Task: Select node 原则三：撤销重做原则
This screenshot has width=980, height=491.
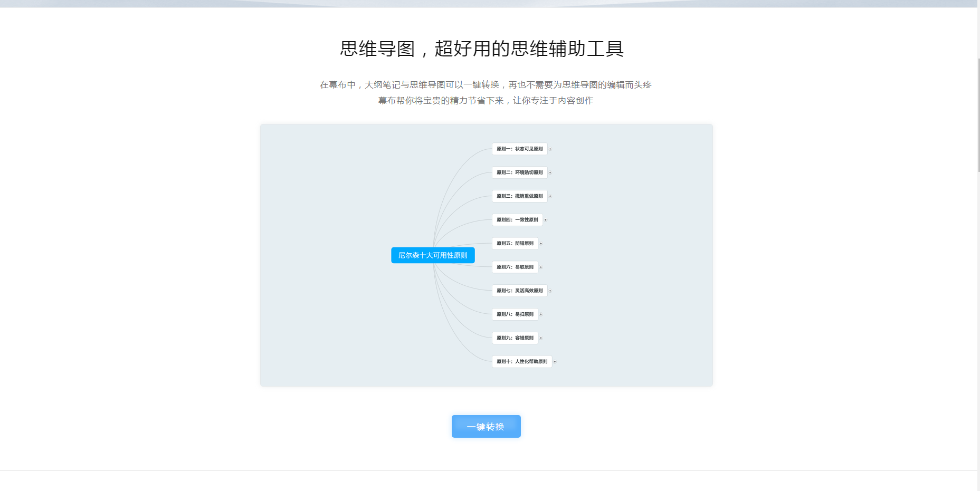Action: 519,196
